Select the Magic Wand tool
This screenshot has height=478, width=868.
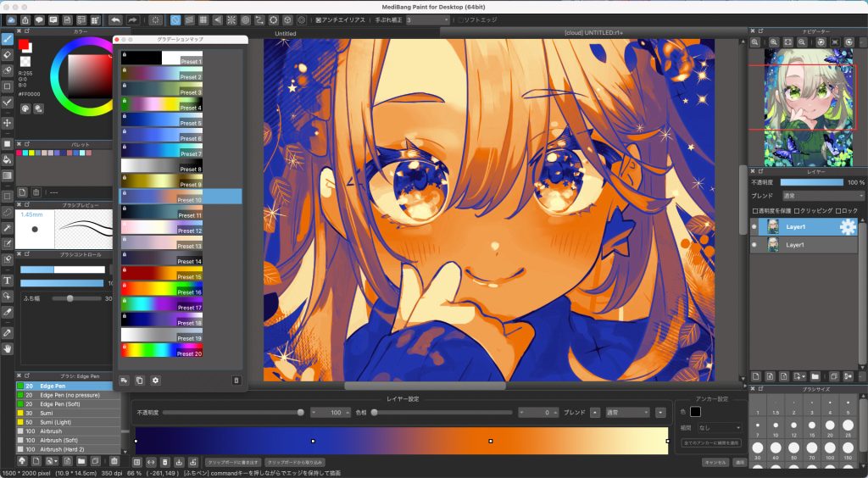(7, 228)
